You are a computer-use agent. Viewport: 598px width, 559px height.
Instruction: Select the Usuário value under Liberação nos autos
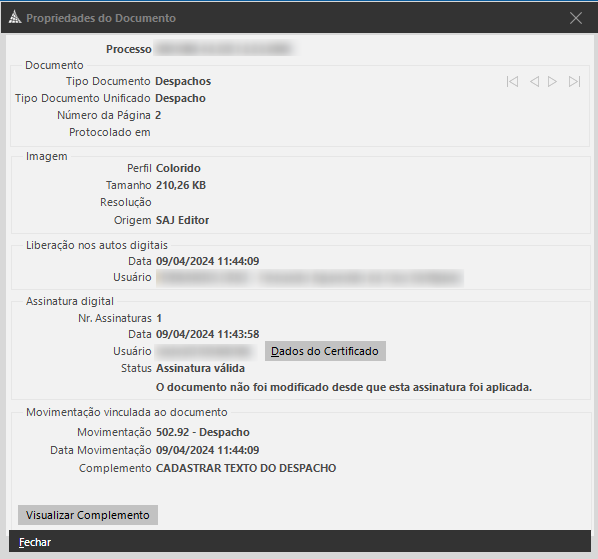coord(310,278)
